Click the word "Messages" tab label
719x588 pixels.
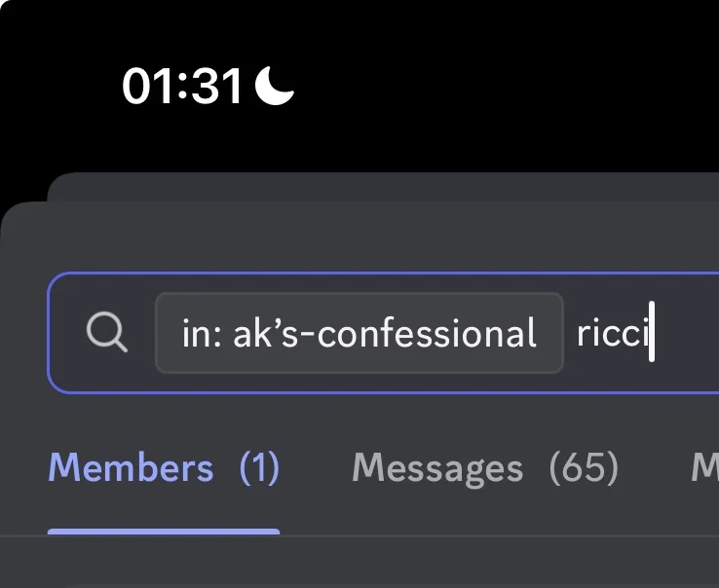[437, 469]
